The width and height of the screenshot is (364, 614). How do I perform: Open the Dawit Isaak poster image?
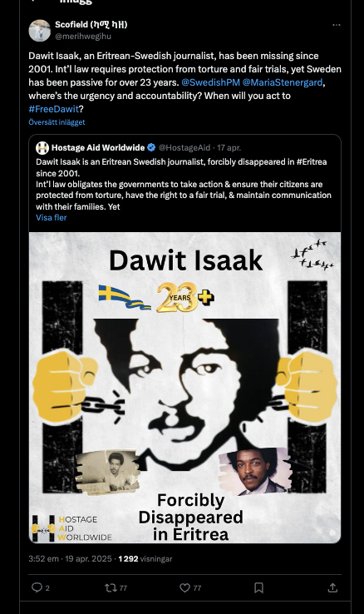(185, 388)
